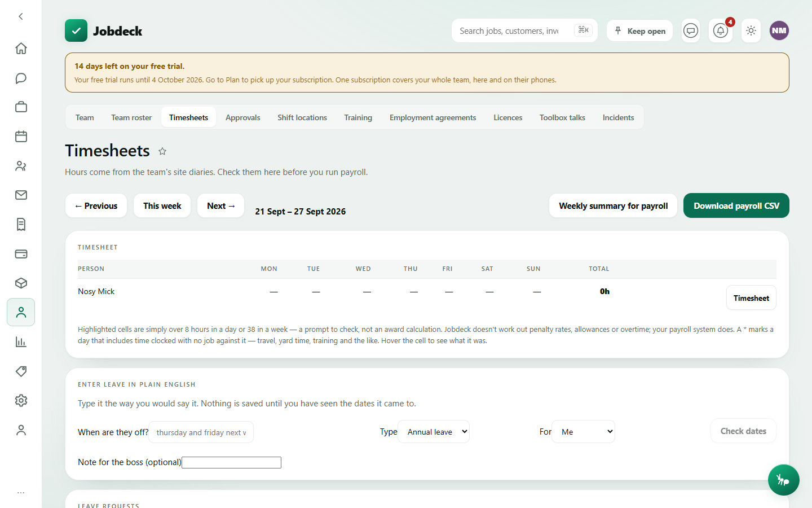
Task: Open the messages speech icon in header
Action: [x=691, y=30]
